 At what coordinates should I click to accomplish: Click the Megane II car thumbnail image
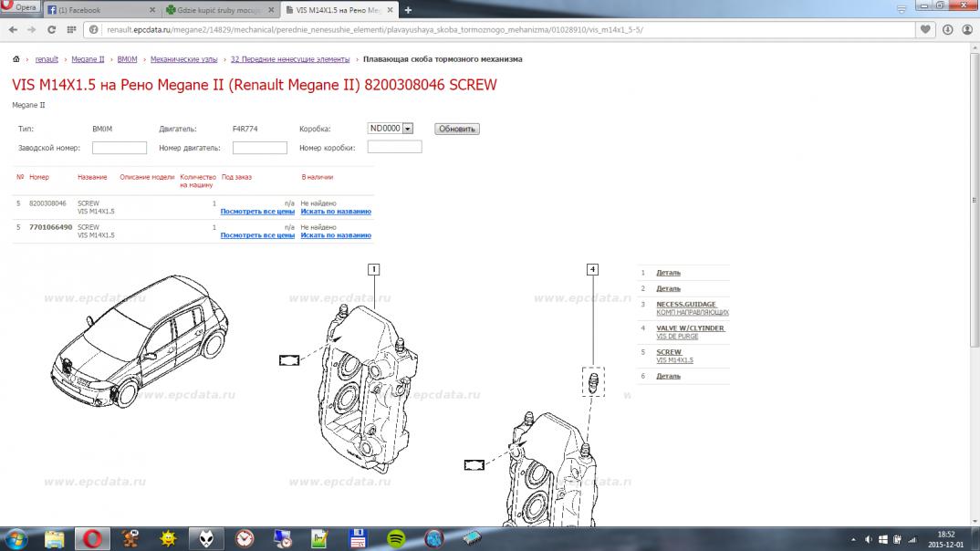pyautogui.click(x=140, y=341)
